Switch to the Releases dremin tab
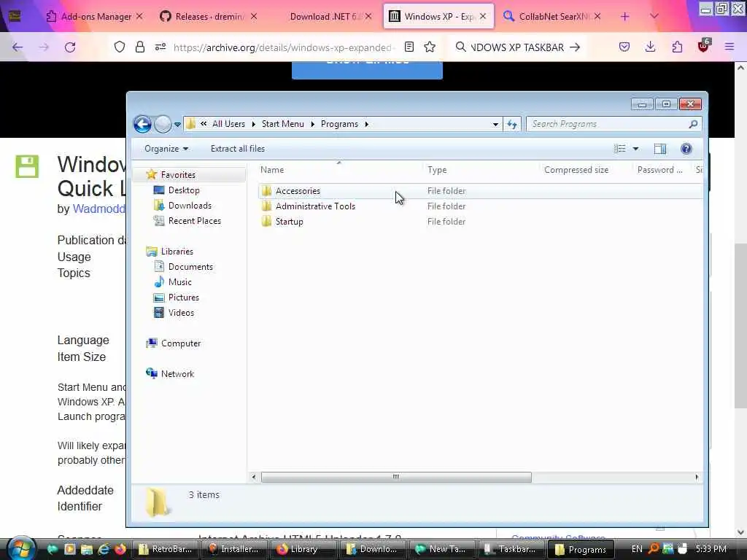This screenshot has height=560, width=747. [x=209, y=17]
